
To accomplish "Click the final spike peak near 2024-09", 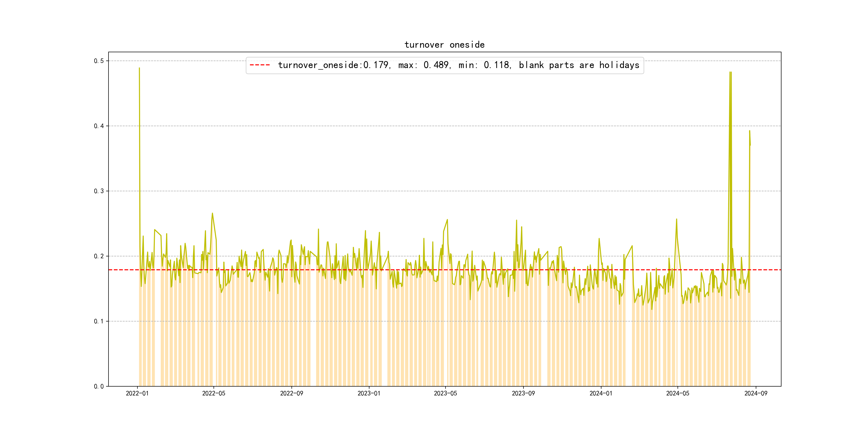I will click(x=749, y=131).
